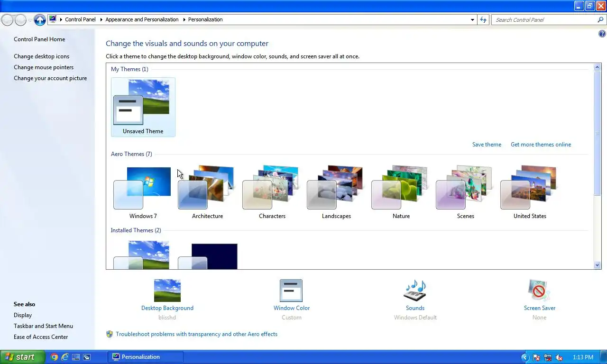This screenshot has width=607, height=364.
Task: Click theme list scroll up arrow
Action: pos(598,67)
